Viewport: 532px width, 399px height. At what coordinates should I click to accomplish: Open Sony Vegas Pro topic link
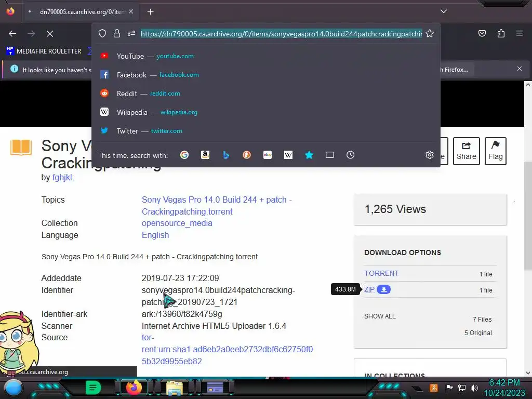[x=217, y=206]
